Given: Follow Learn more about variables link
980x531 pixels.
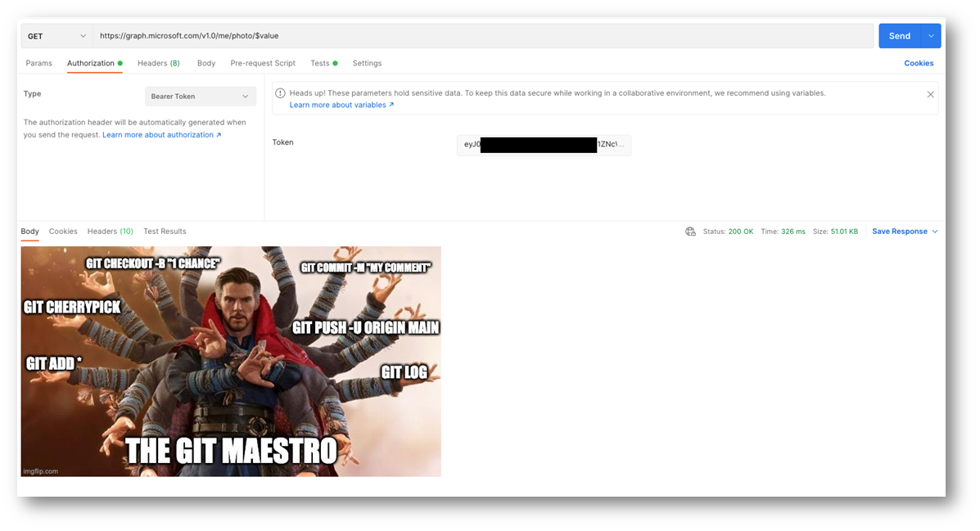Looking at the screenshot, I should click(341, 105).
